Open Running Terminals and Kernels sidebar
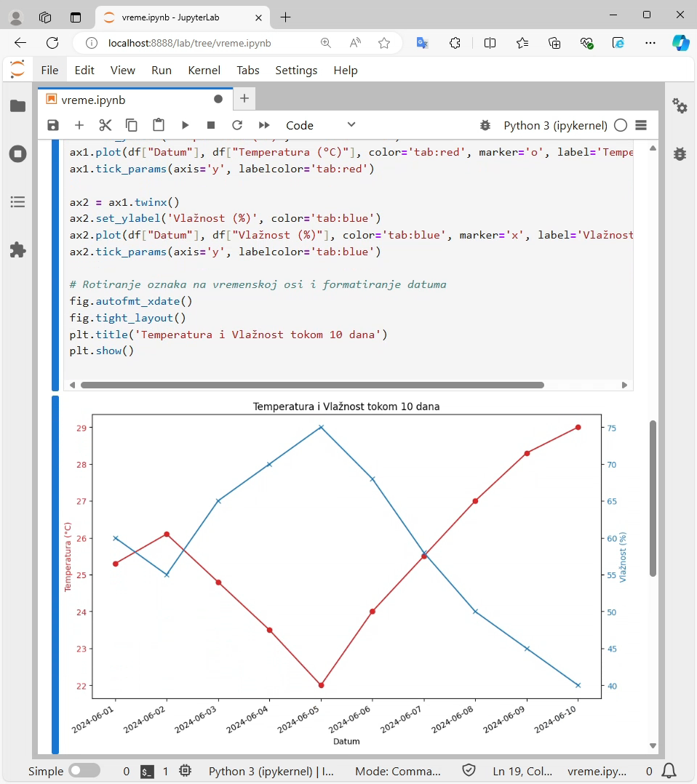 pyautogui.click(x=18, y=154)
